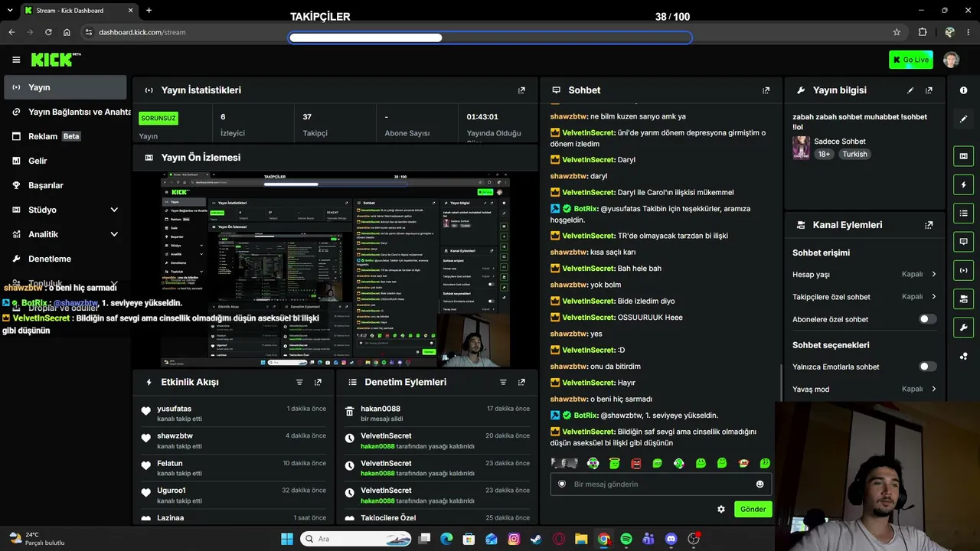Click the green Go Live button
980x551 pixels.
pos(911,60)
